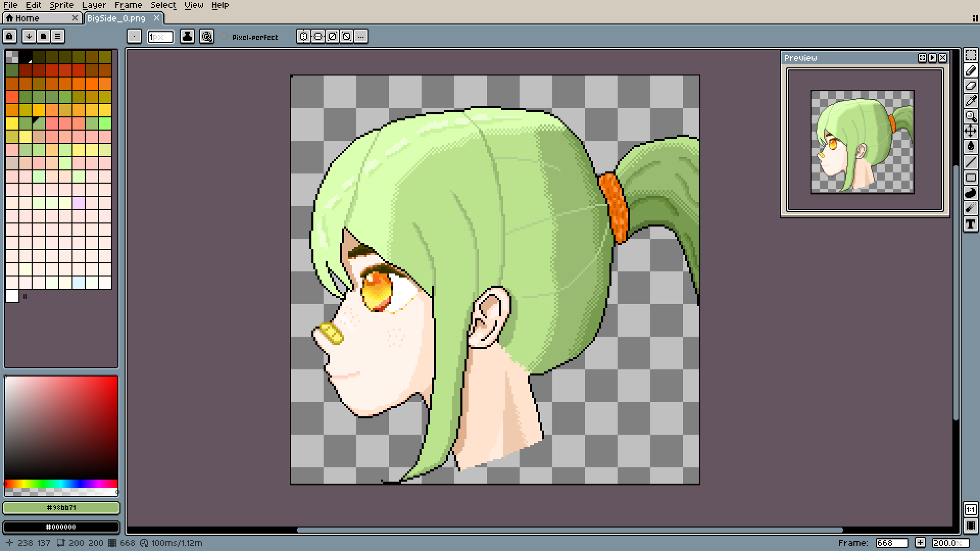Toggle horizontal symmetry mode button
The image size is (980, 551).
click(x=304, y=36)
